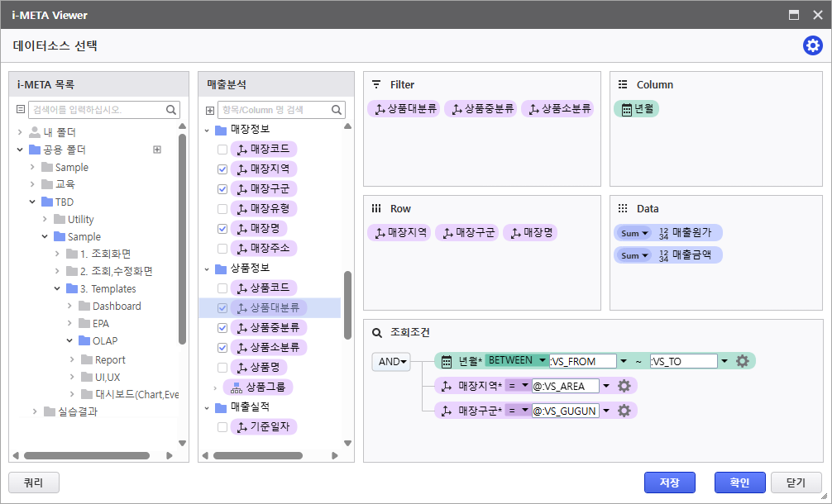Select the Report folder in tree
Image resolution: width=832 pixels, height=504 pixels.
click(110, 359)
